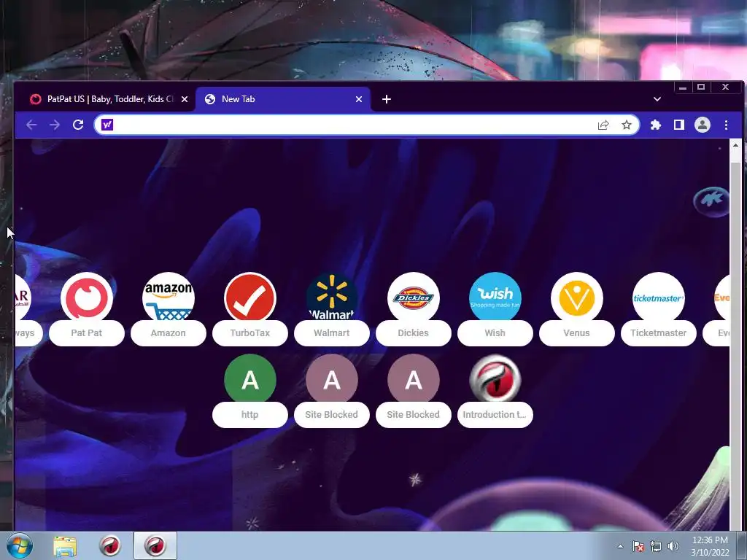Viewport: 747px width, 560px height.
Task: Close the PatPat US tab
Action: 185,99
